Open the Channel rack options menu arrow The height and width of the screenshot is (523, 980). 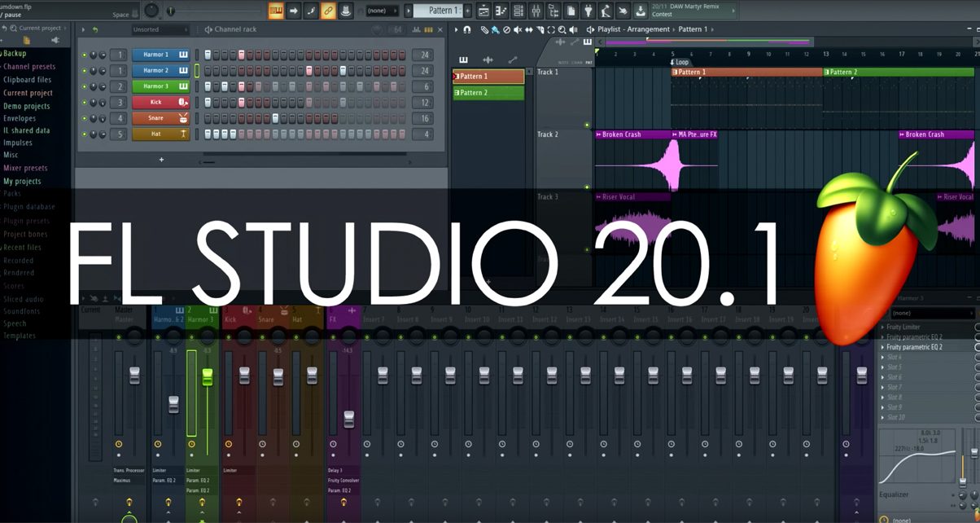(83, 29)
